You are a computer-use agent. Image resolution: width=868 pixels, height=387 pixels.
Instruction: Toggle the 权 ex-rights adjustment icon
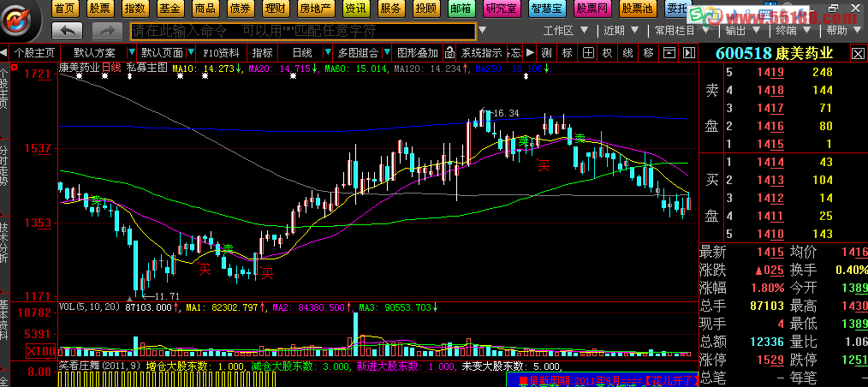click(608, 53)
